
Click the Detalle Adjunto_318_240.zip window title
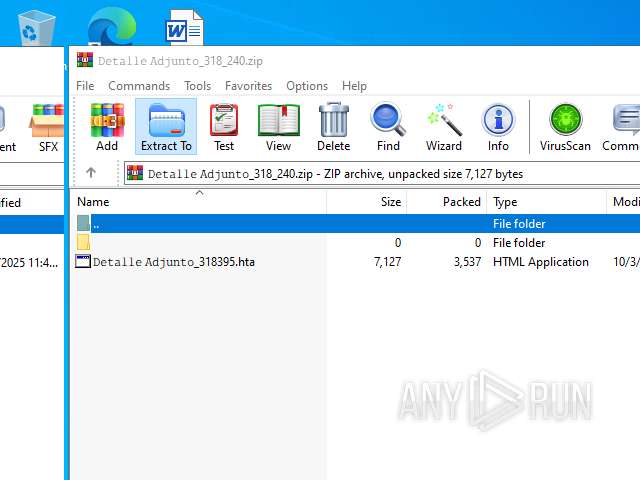tap(180, 61)
